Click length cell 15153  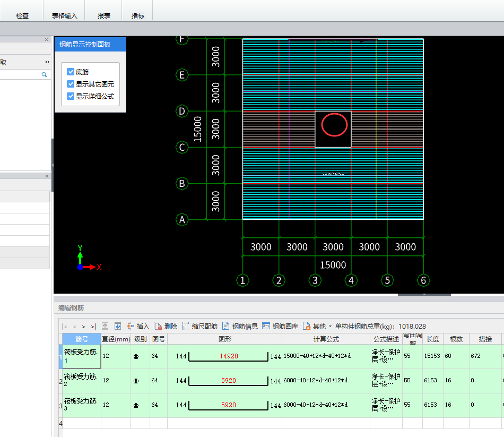click(x=432, y=356)
